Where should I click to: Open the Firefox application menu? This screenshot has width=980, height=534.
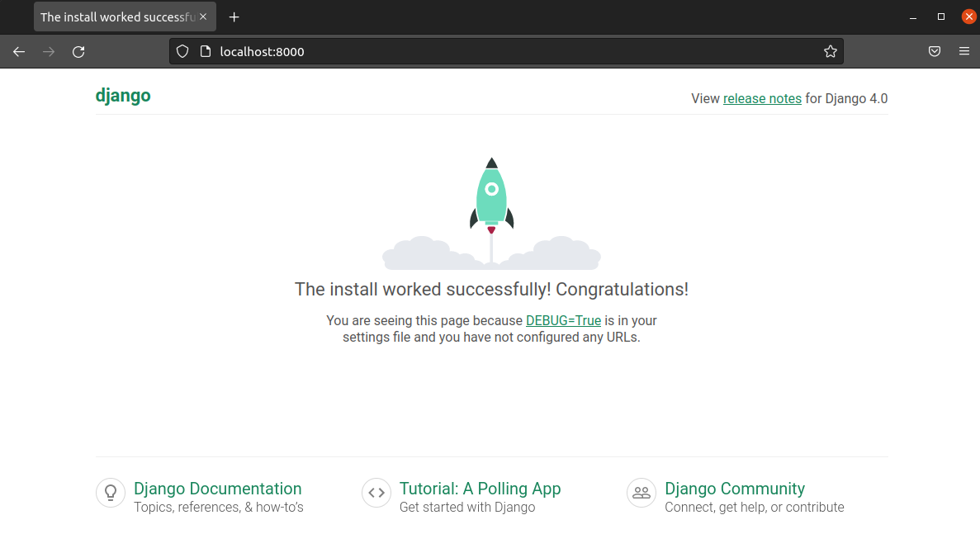964,52
